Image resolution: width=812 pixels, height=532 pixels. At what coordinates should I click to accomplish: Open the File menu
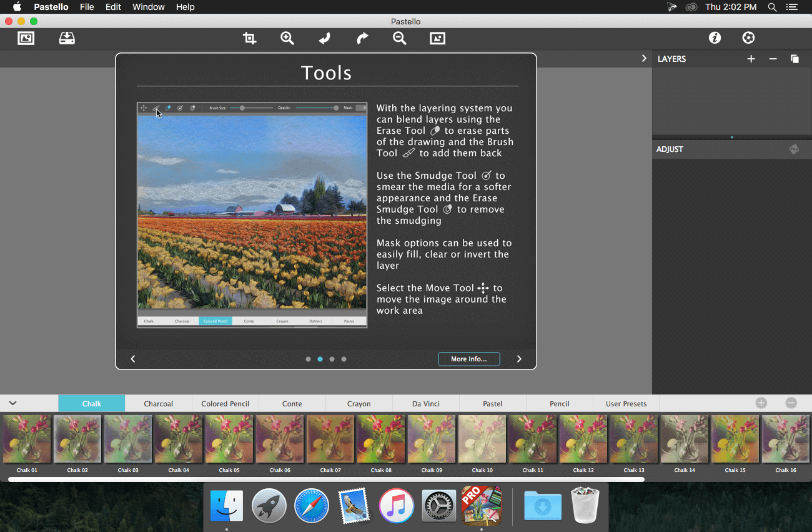coord(87,7)
